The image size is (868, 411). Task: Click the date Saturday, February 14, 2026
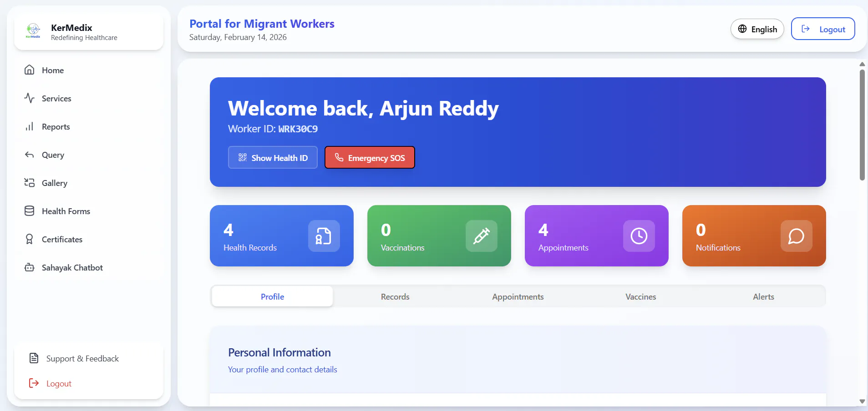click(238, 37)
